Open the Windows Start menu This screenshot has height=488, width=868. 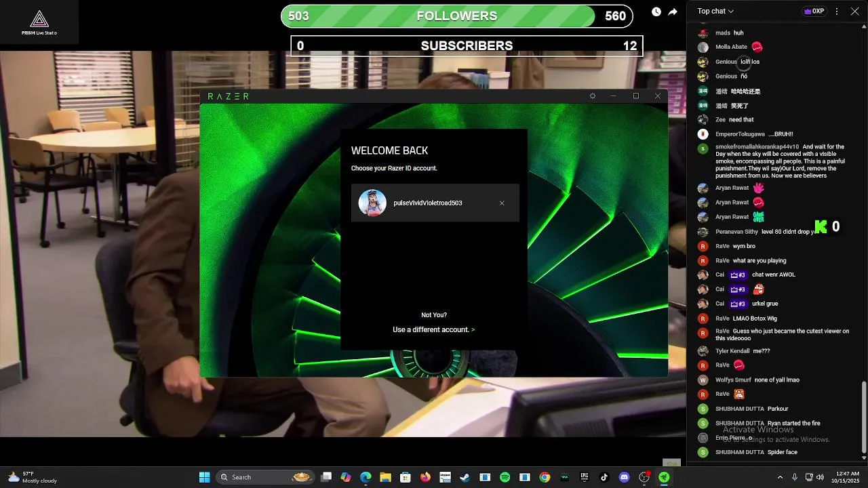point(204,477)
